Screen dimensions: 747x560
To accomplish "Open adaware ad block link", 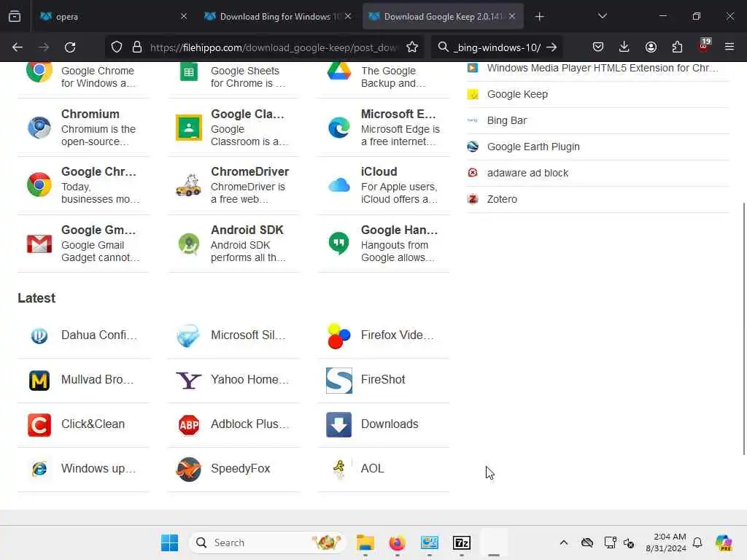I will 527,173.
